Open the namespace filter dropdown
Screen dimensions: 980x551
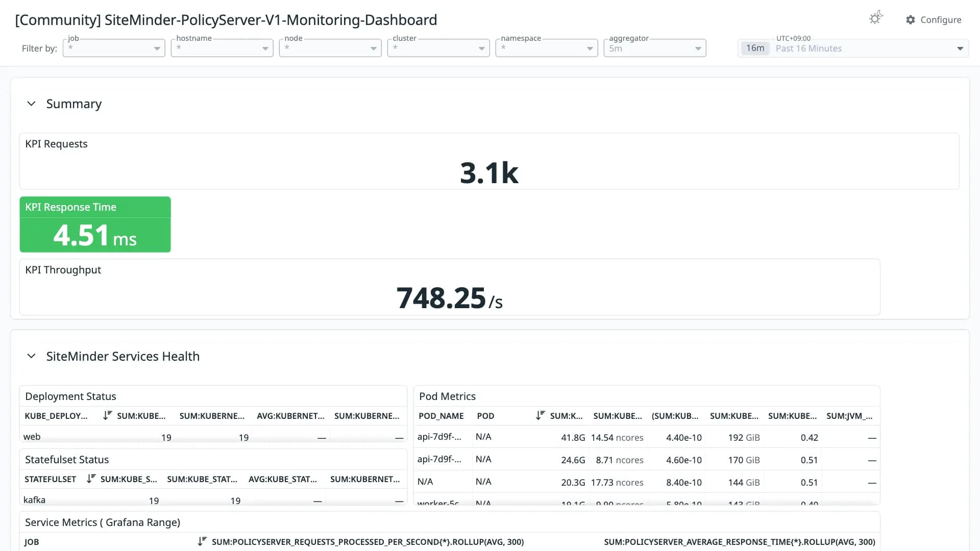(547, 48)
